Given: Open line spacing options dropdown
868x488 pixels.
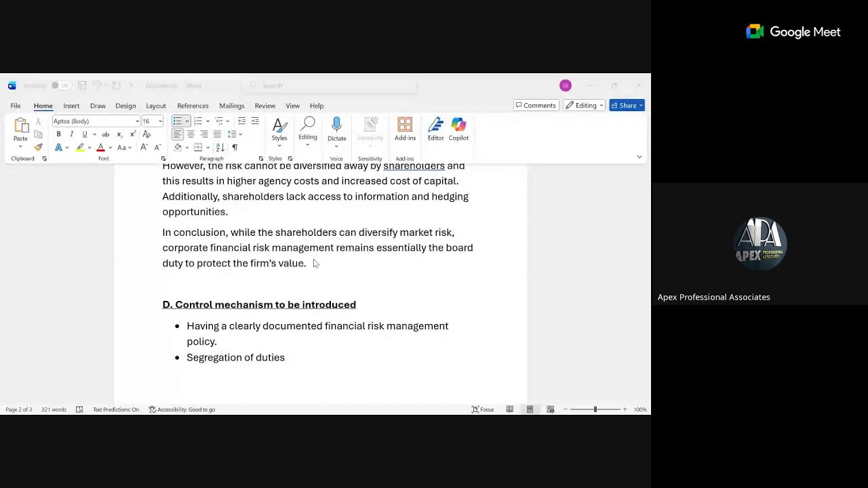Looking at the screenshot, I should click(235, 134).
